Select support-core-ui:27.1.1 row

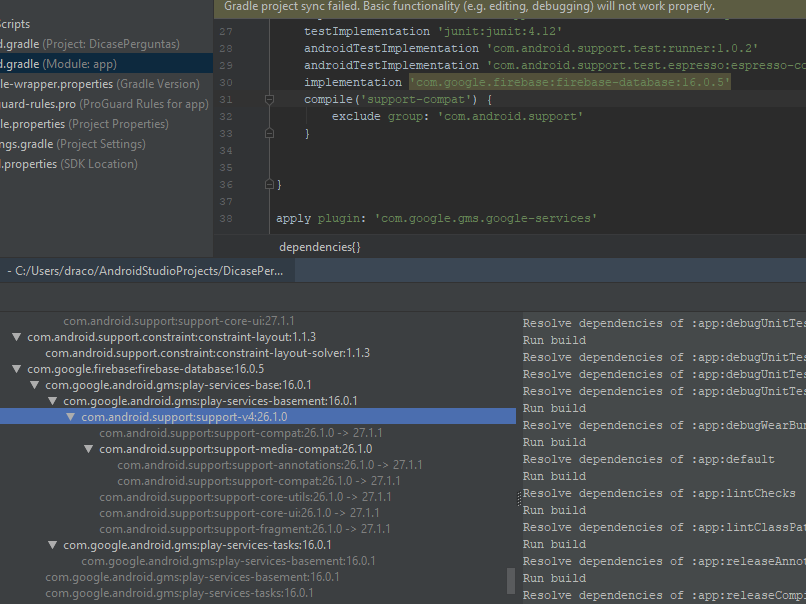(179, 321)
